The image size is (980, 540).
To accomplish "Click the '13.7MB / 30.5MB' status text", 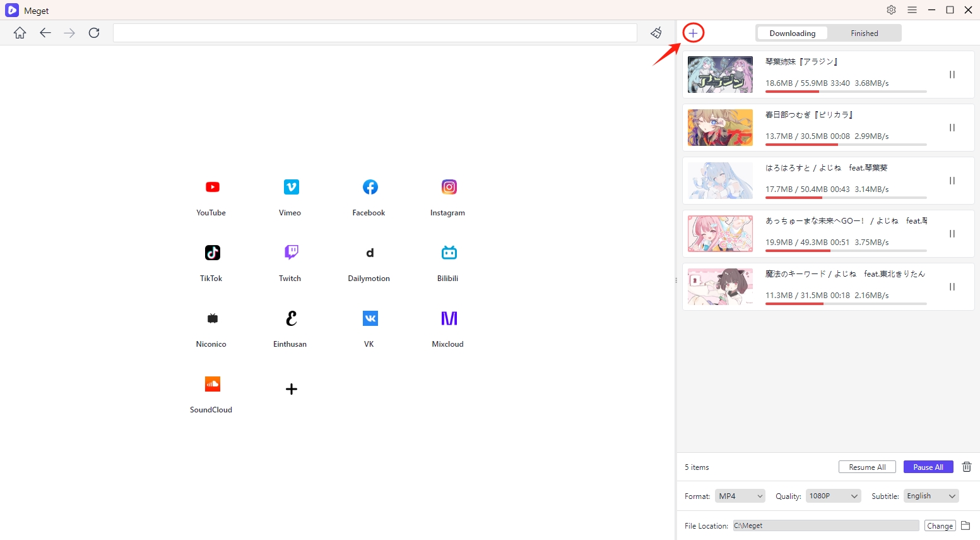I will (x=796, y=136).
